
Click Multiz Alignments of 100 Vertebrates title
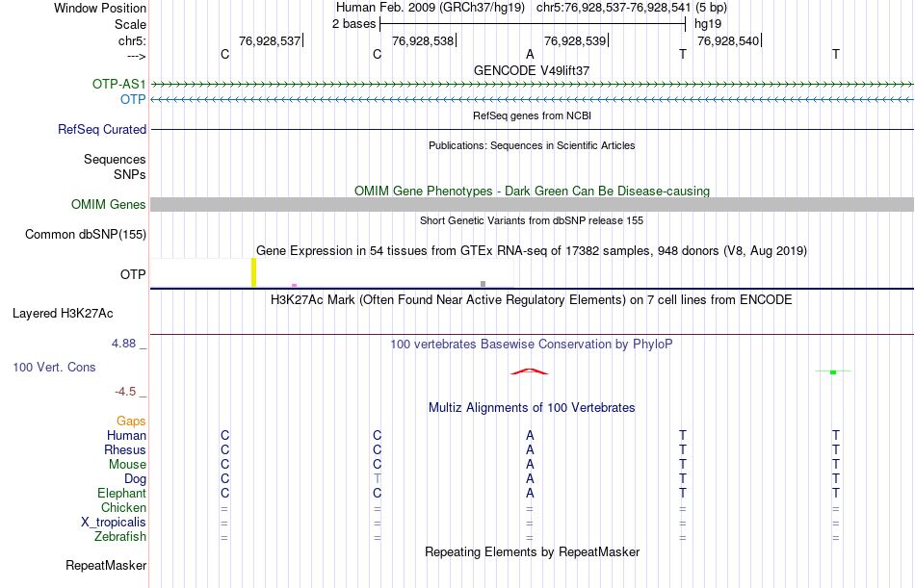[x=532, y=408]
